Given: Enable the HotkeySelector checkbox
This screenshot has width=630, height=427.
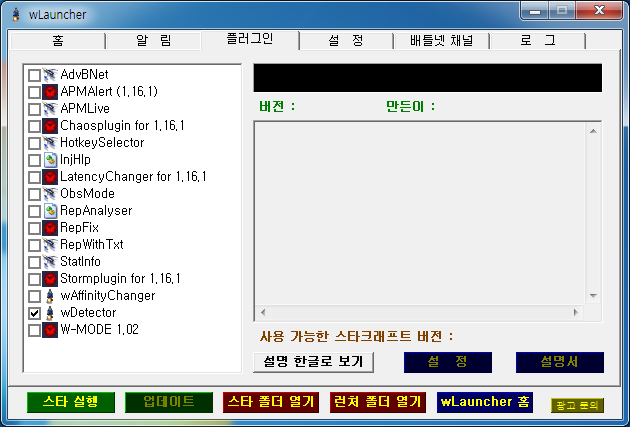Looking at the screenshot, I should tap(34, 143).
